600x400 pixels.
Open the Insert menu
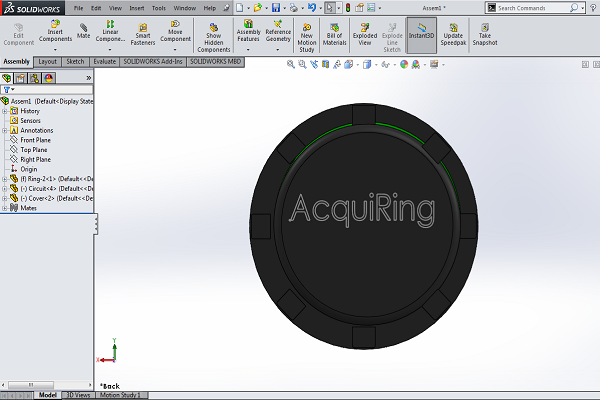137,8
